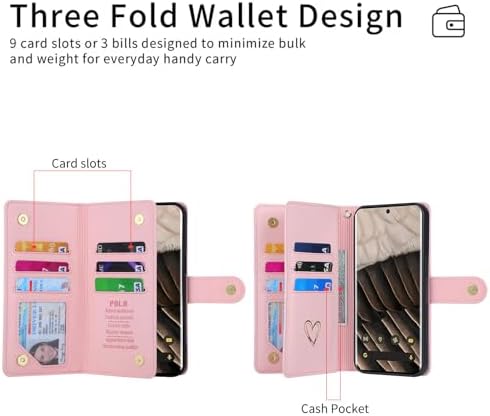Click the top-left gold snap on left wallet

tap(23, 219)
